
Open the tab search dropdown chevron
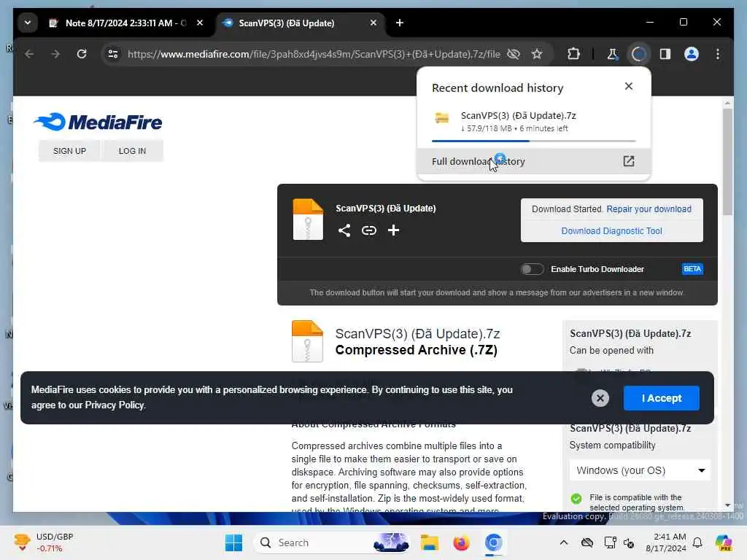coord(28,23)
